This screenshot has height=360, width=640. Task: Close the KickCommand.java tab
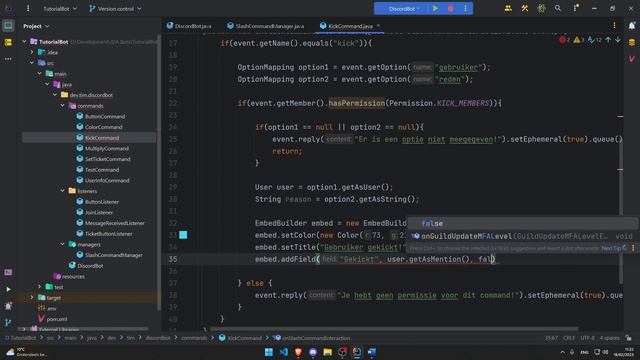378,26
